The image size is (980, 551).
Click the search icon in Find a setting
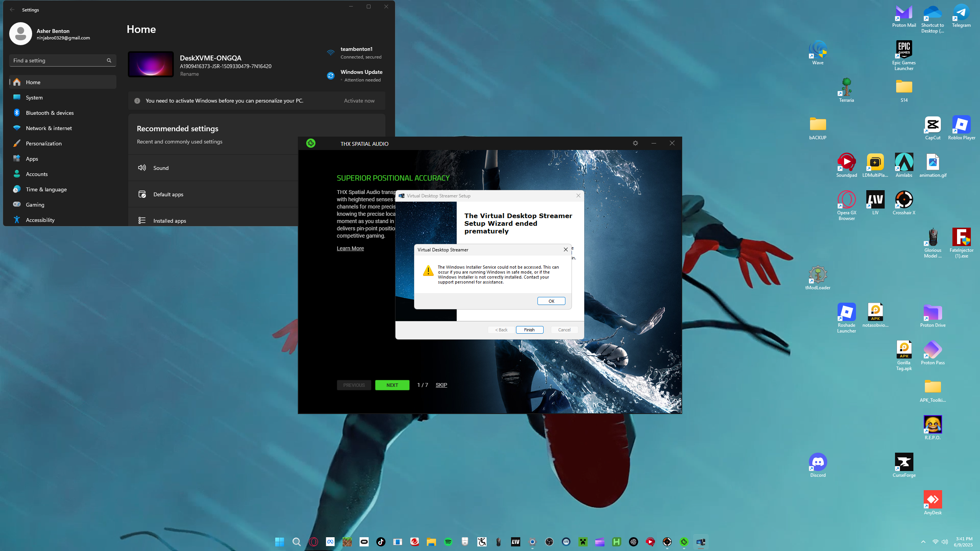click(109, 60)
